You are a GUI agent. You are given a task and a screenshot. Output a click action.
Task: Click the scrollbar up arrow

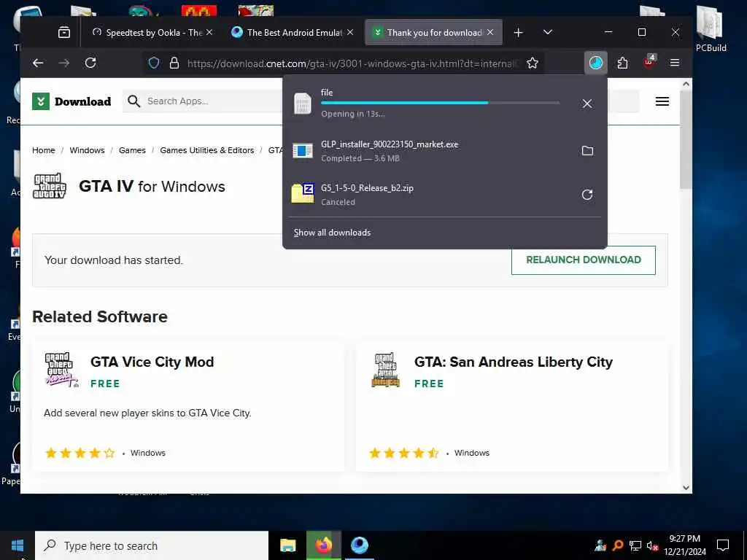pos(686,85)
